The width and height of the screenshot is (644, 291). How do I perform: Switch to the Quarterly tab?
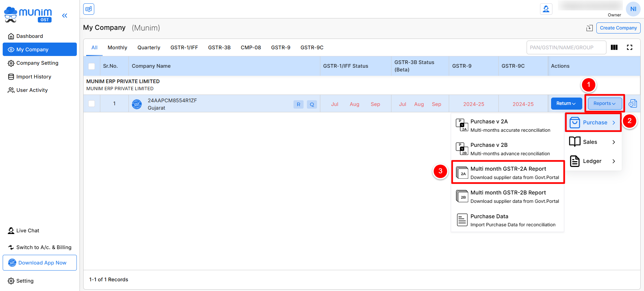coord(149,48)
